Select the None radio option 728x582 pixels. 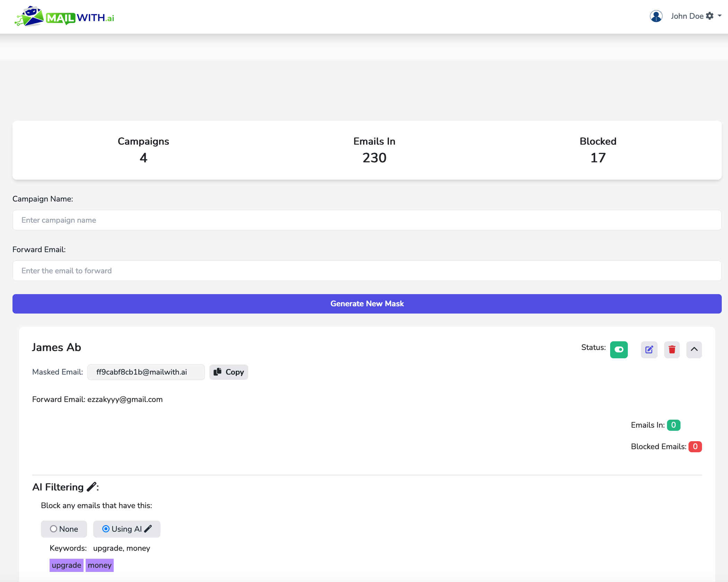(53, 529)
